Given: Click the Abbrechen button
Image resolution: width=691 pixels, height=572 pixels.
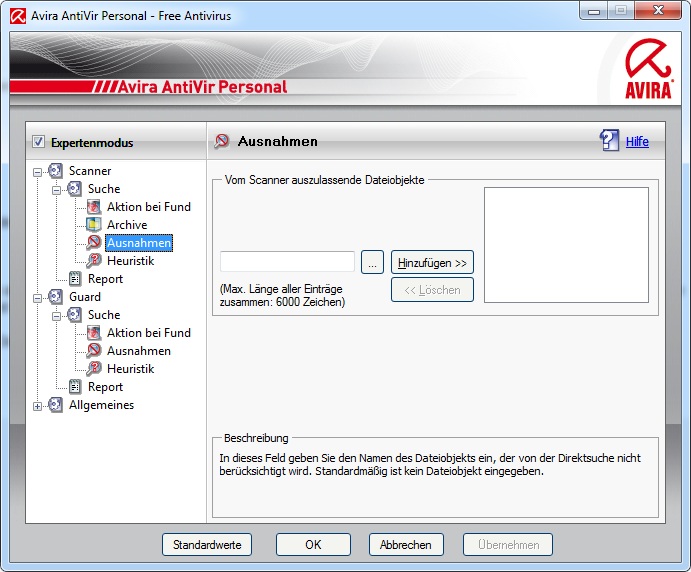Looking at the screenshot, I should click(406, 545).
